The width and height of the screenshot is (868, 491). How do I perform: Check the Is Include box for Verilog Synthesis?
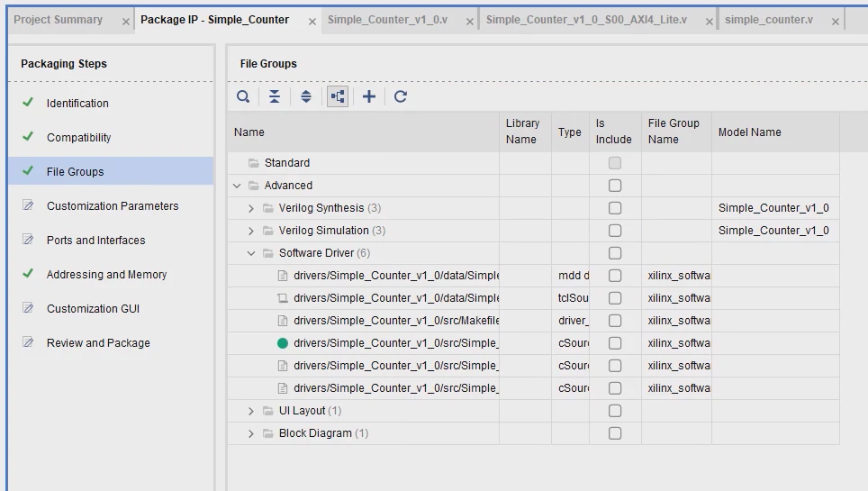(x=615, y=208)
